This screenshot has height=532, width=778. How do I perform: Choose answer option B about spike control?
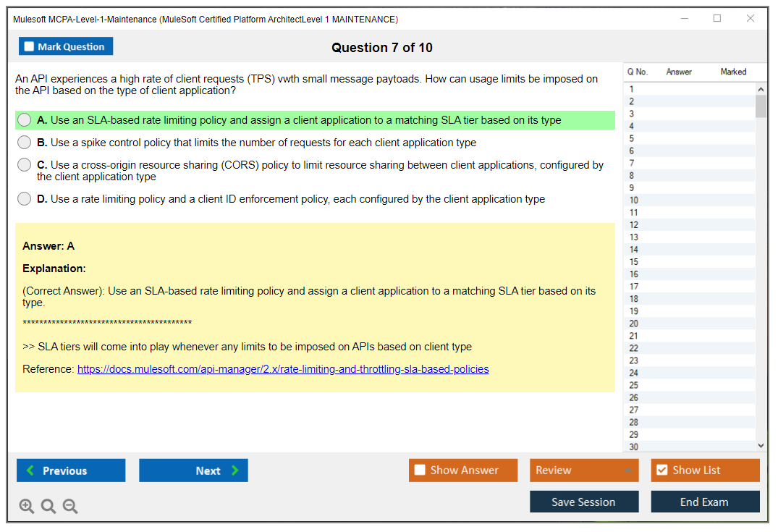click(x=25, y=143)
